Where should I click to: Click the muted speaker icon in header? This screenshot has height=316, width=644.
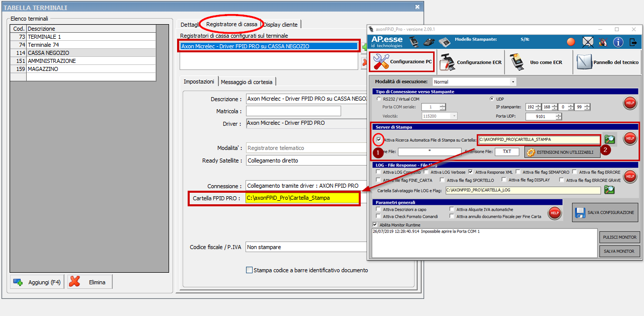(602, 42)
